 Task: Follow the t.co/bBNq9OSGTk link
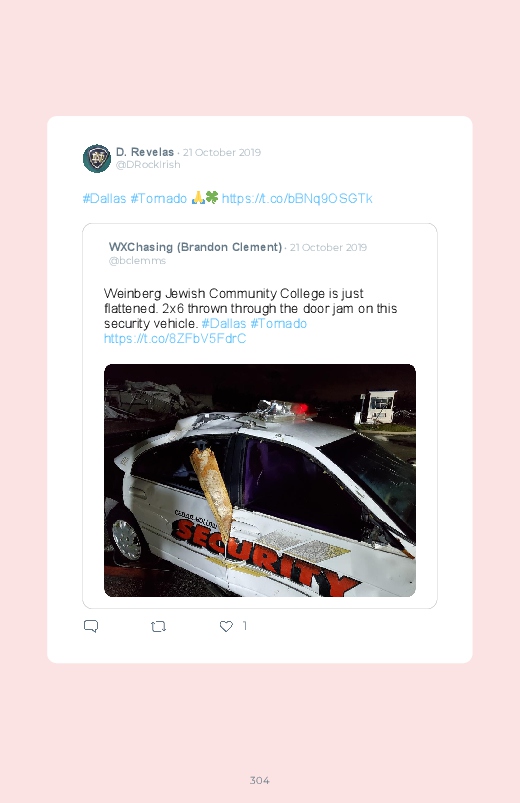click(x=297, y=198)
